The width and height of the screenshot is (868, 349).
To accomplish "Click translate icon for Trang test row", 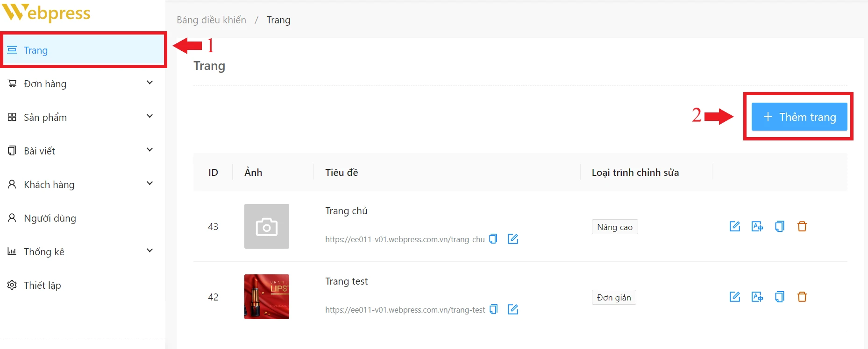I will 757,297.
